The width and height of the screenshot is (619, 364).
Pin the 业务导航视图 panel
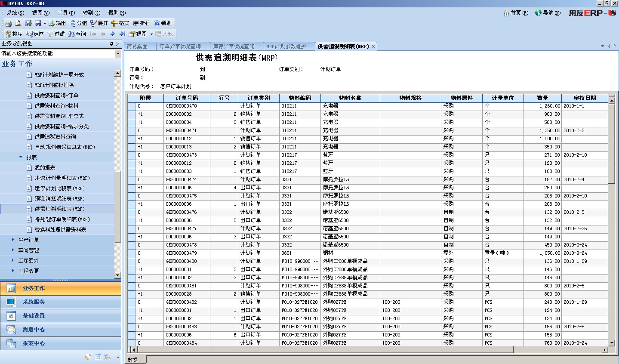[x=111, y=44]
